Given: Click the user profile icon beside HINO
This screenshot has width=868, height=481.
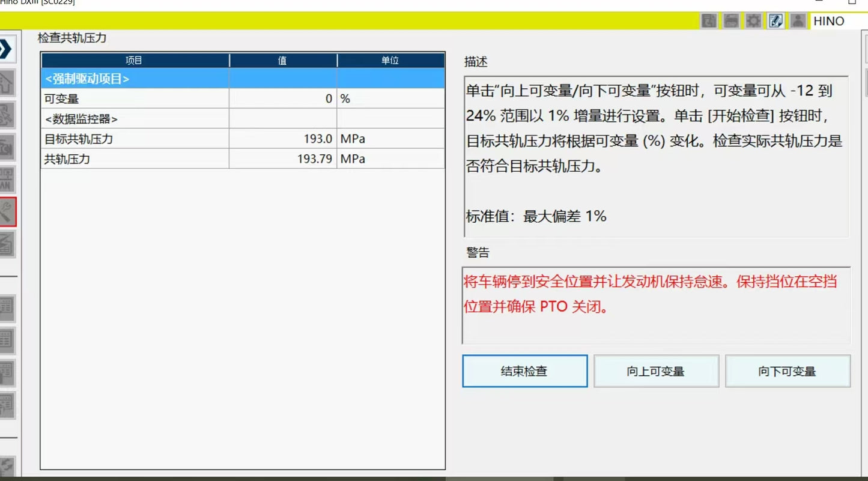Looking at the screenshot, I should pos(797,20).
